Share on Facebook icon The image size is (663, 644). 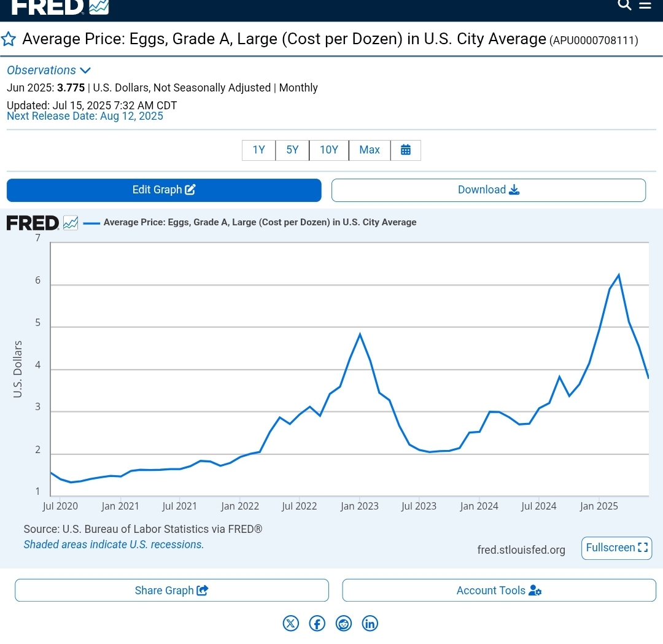tap(317, 623)
